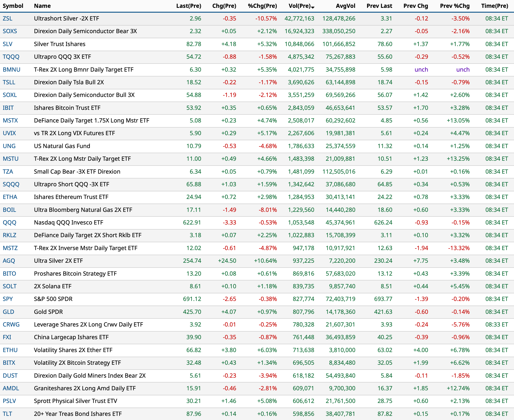514x420 pixels.
Task: Click the Vol(Pre) sort arrow icon
Action: [x=313, y=7]
